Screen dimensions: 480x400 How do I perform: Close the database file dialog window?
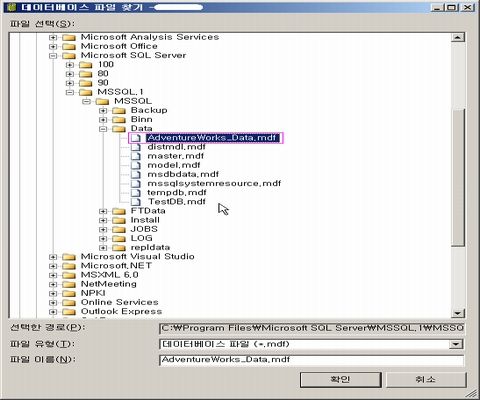(469, 7)
